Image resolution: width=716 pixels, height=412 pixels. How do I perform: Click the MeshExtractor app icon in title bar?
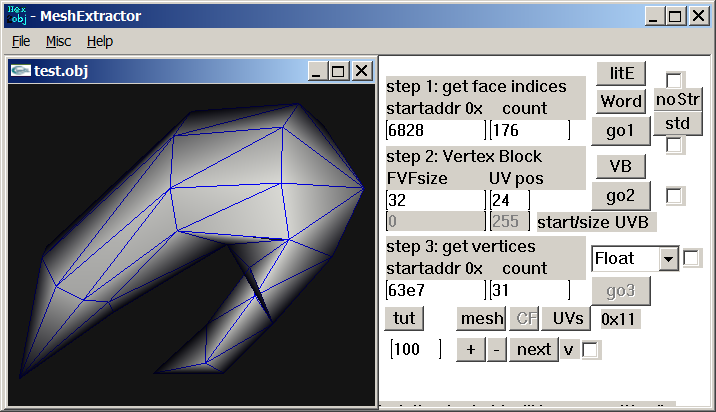[x=17, y=15]
